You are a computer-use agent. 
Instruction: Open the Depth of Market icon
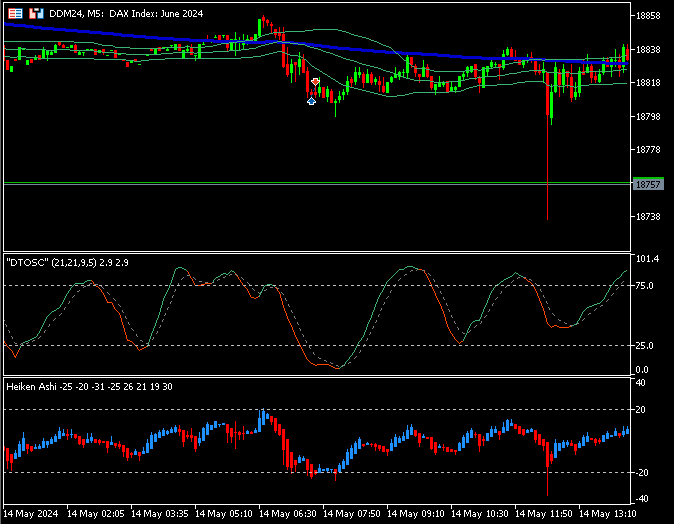(15, 14)
